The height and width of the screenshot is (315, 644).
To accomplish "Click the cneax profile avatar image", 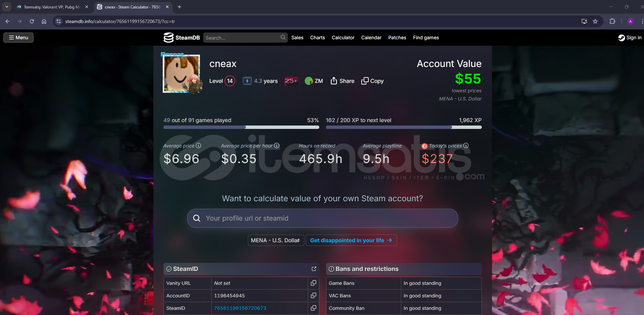I will [x=182, y=73].
